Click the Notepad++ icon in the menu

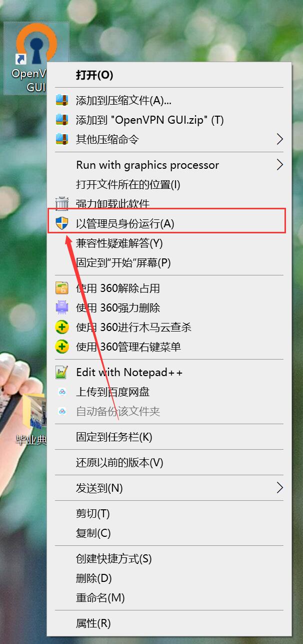click(x=61, y=372)
